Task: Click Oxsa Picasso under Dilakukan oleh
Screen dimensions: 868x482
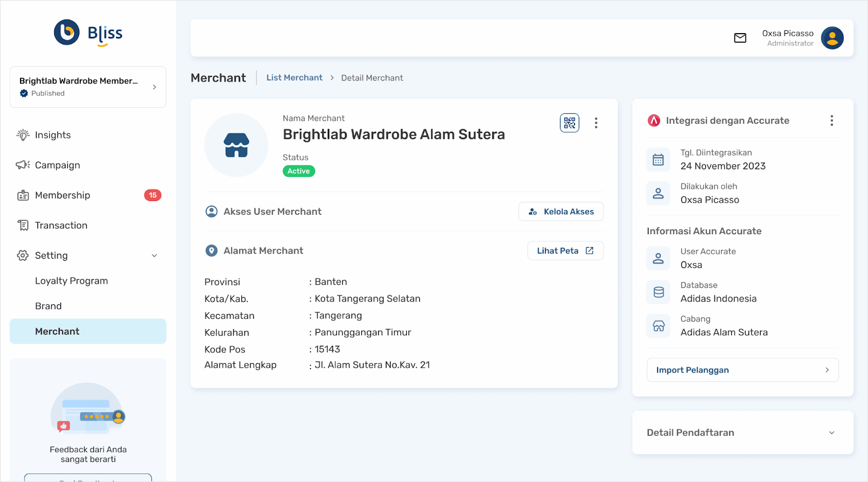Action: coord(710,200)
